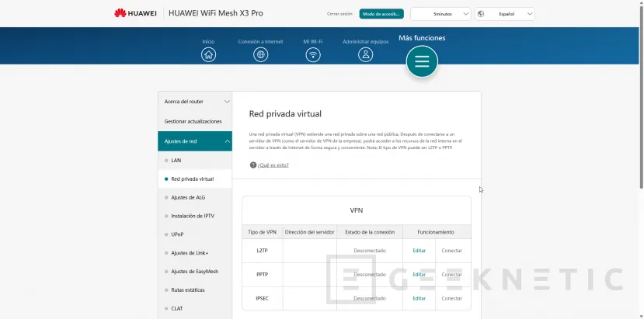The image size is (644, 319).
Task: Click the globe icon in language selector
Action: (482, 14)
